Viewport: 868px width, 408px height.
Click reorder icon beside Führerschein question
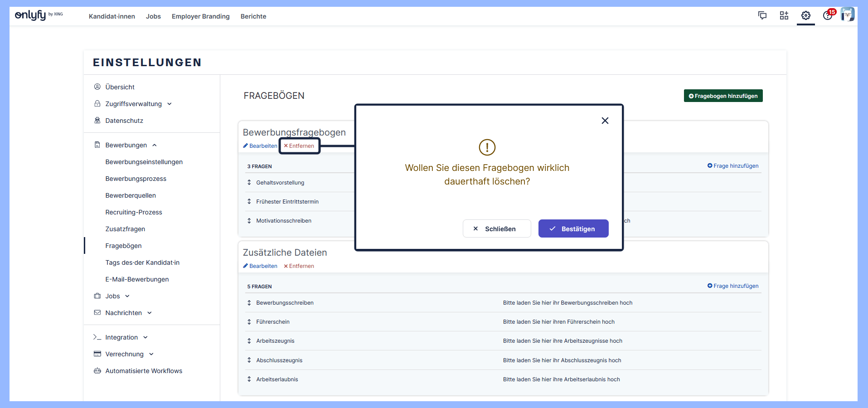tap(249, 322)
